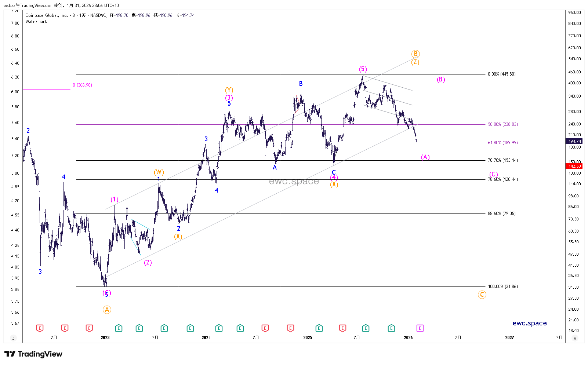Click the red earnings marker left of 2025

290,328
